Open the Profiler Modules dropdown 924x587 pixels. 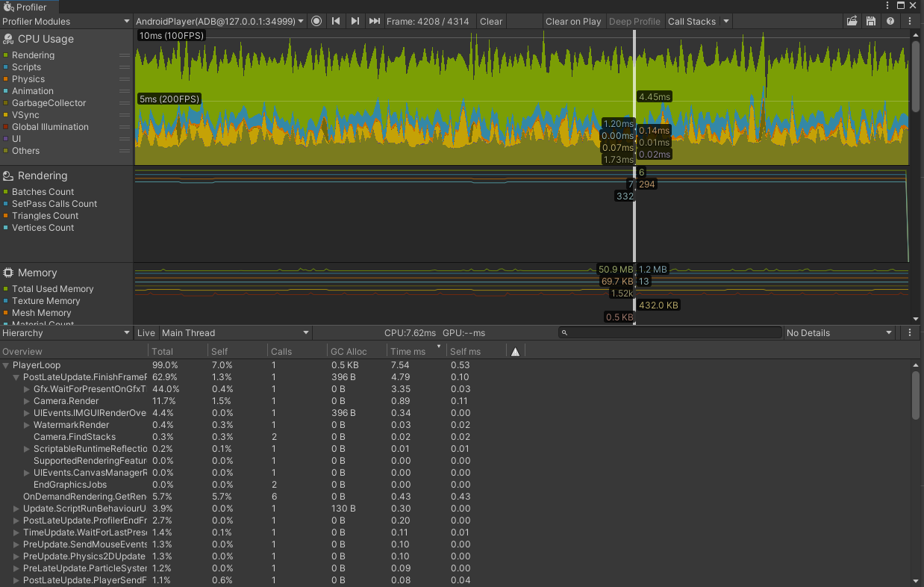(66, 21)
